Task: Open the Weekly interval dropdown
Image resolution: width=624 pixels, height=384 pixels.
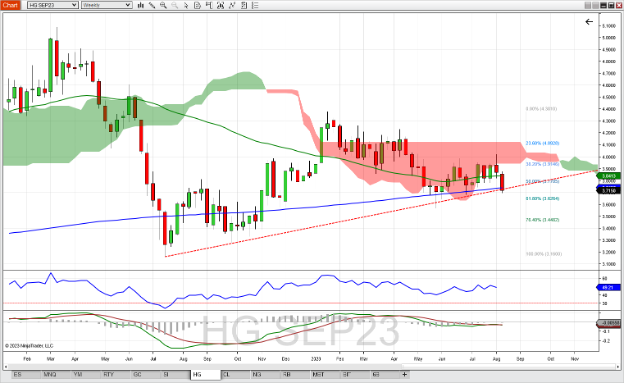Action: pyautogui.click(x=107, y=5)
